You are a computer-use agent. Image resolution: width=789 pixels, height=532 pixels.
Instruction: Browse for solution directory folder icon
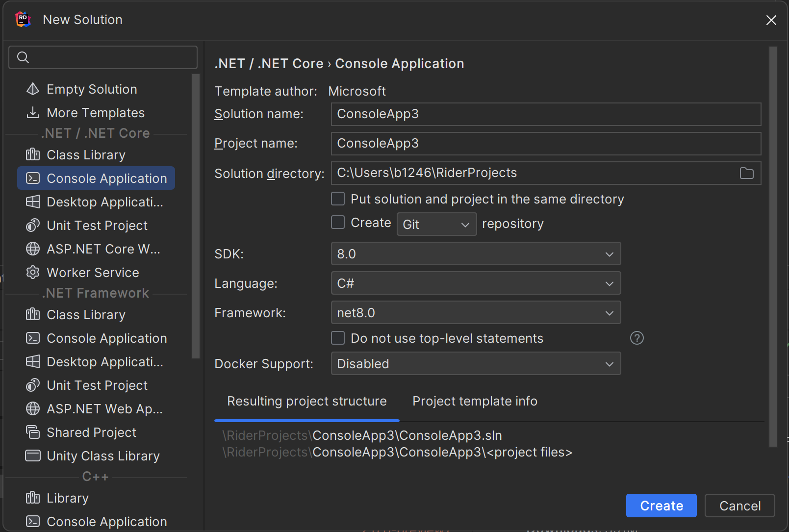(747, 173)
